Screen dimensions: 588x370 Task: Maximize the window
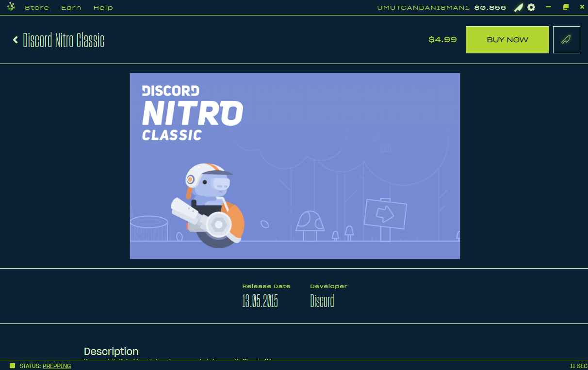565,7
